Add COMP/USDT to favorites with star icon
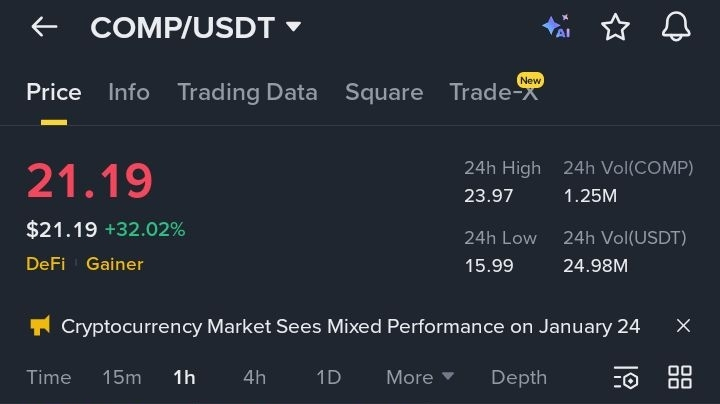This screenshot has height=404, width=720. 615,27
